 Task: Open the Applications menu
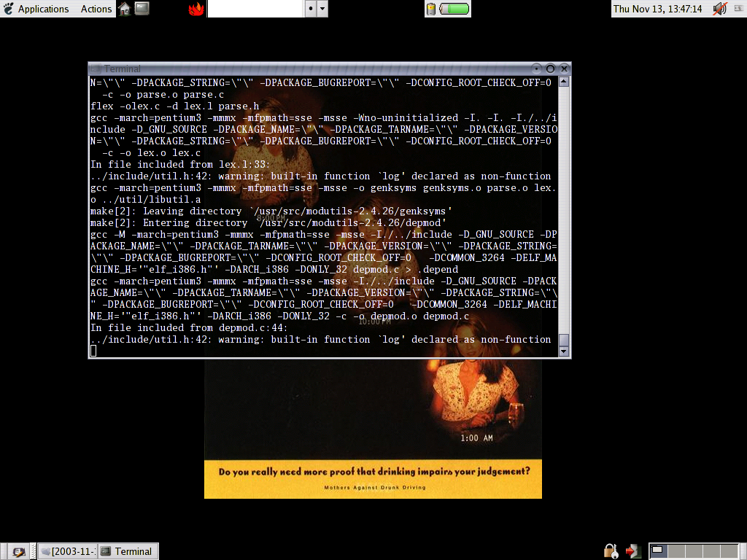(x=42, y=9)
